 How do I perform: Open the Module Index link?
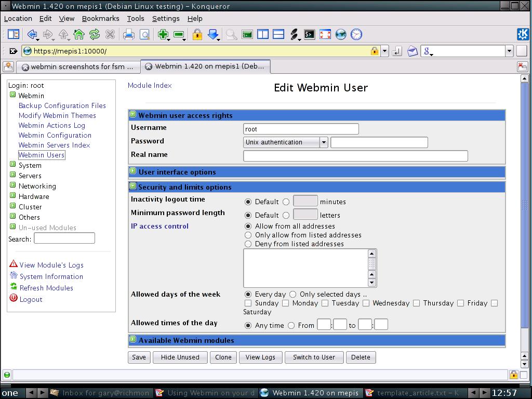click(150, 86)
